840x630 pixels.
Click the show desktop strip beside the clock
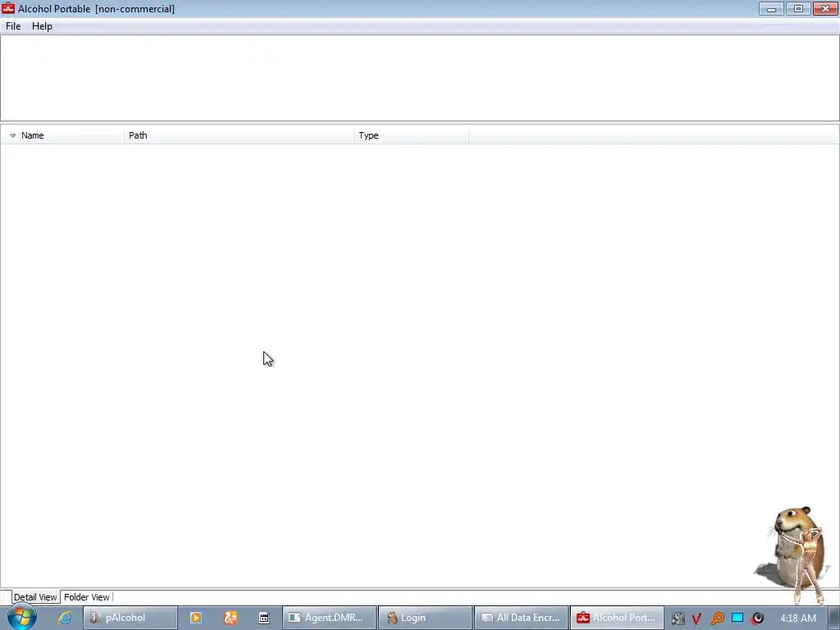pyautogui.click(x=834, y=618)
